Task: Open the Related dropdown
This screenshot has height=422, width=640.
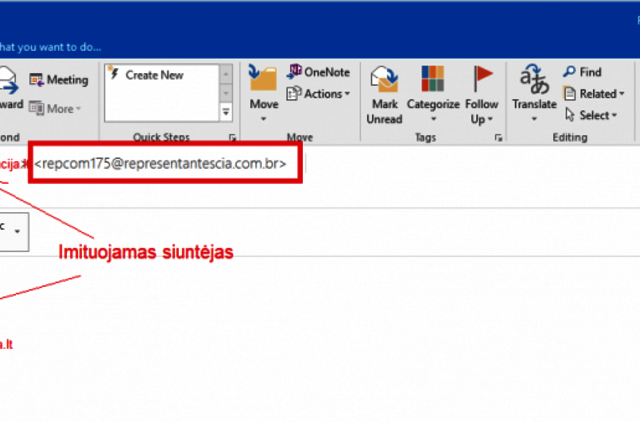Action: (x=594, y=94)
